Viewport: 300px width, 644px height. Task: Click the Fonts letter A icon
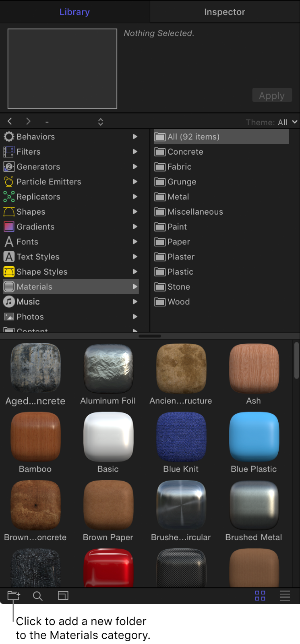[x=9, y=242]
